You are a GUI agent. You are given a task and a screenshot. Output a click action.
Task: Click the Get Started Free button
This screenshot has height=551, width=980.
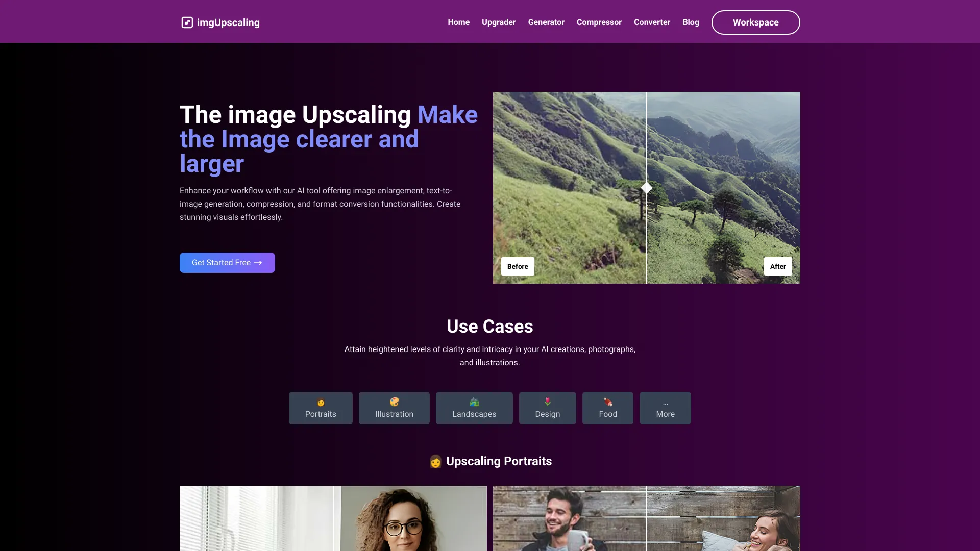point(227,262)
